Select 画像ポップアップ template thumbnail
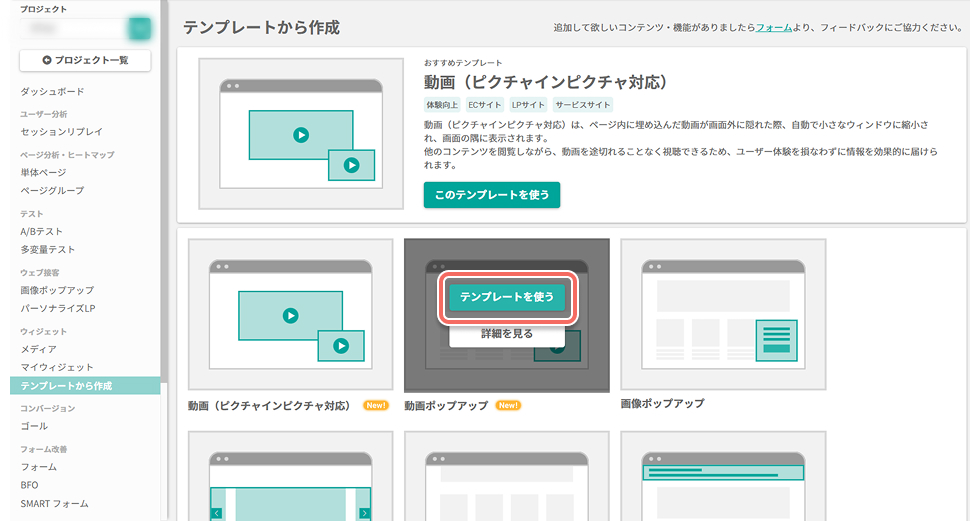This screenshot has width=970, height=521. pos(723,314)
